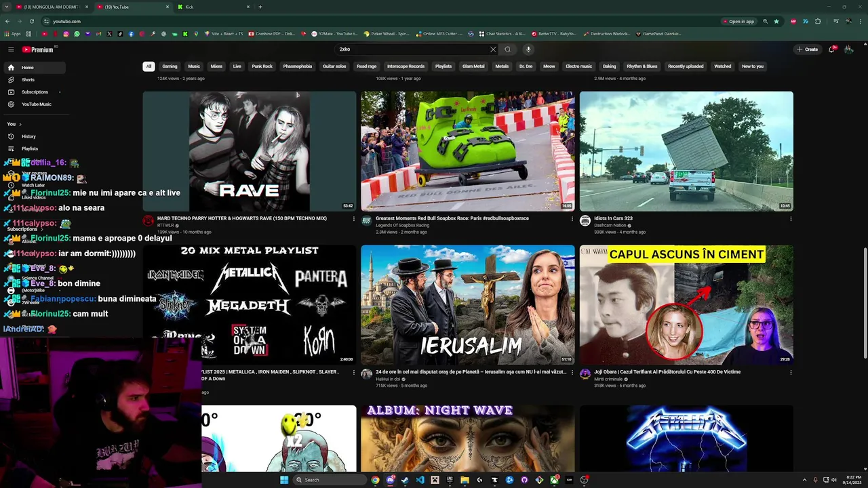The height and width of the screenshot is (488, 868).
Task: Select the Phasmophobia filter chip
Action: pos(298,66)
